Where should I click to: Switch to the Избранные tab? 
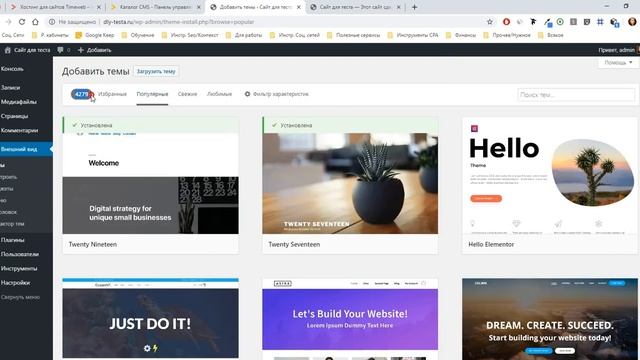[x=112, y=94]
